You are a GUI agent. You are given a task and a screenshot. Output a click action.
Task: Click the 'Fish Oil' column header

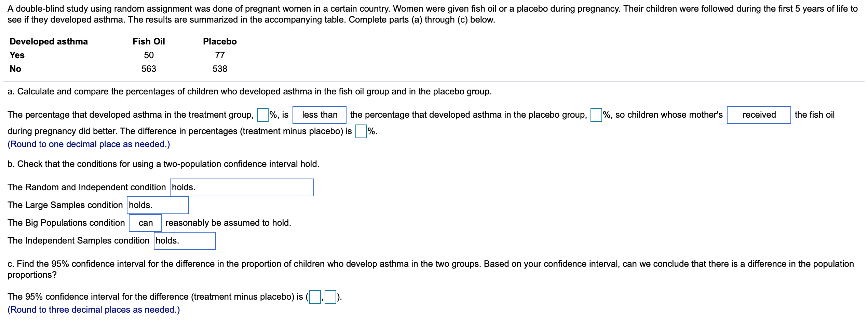pyautogui.click(x=149, y=41)
